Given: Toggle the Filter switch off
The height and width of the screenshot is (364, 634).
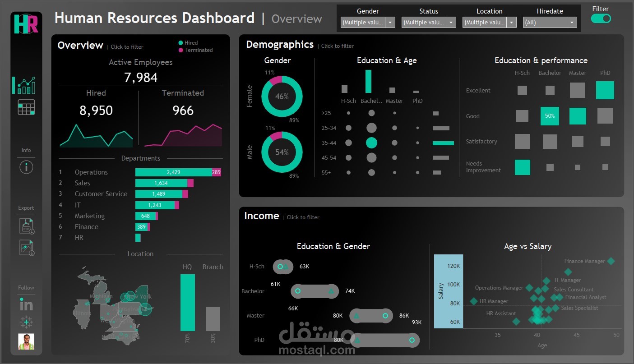Looking at the screenshot, I should point(601,18).
